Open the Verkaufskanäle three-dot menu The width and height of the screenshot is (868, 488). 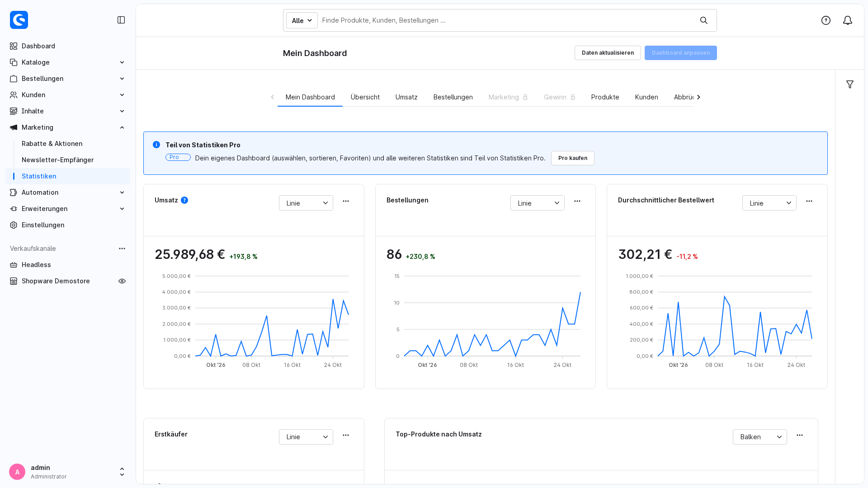(x=122, y=249)
